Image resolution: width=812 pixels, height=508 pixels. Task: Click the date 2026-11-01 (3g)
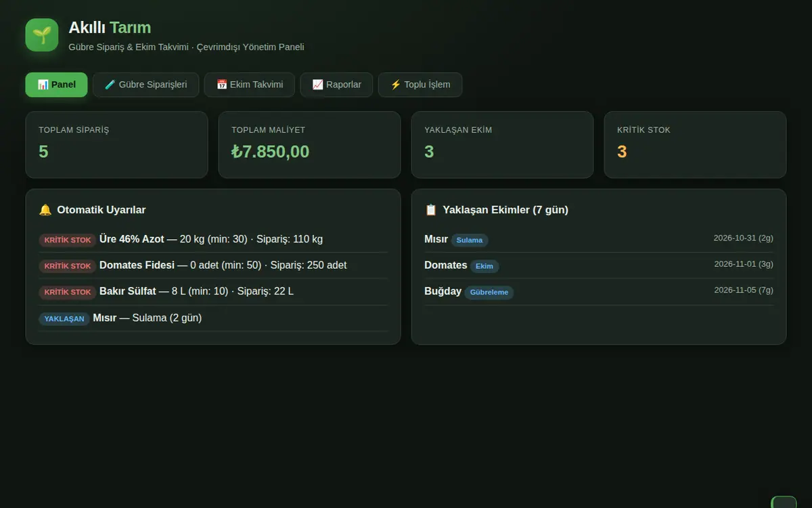pyautogui.click(x=744, y=264)
